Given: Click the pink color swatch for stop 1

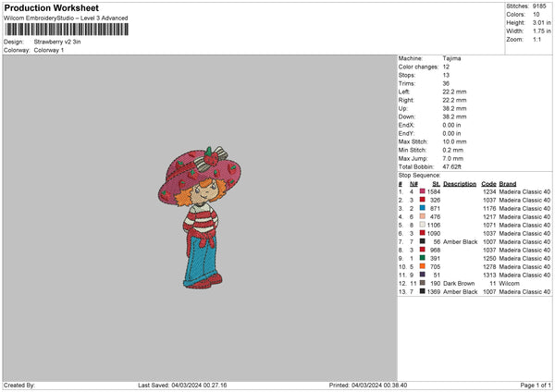Looking at the screenshot, I should coord(422,190).
